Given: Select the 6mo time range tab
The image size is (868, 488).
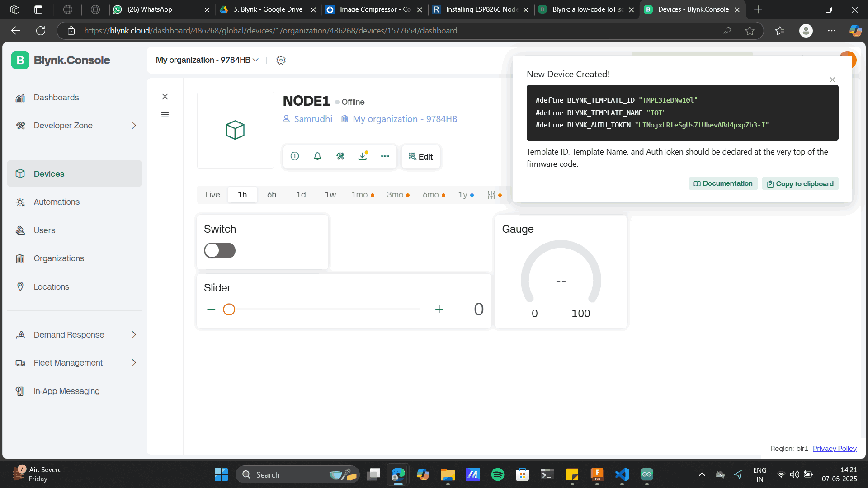Looking at the screenshot, I should (x=434, y=195).
